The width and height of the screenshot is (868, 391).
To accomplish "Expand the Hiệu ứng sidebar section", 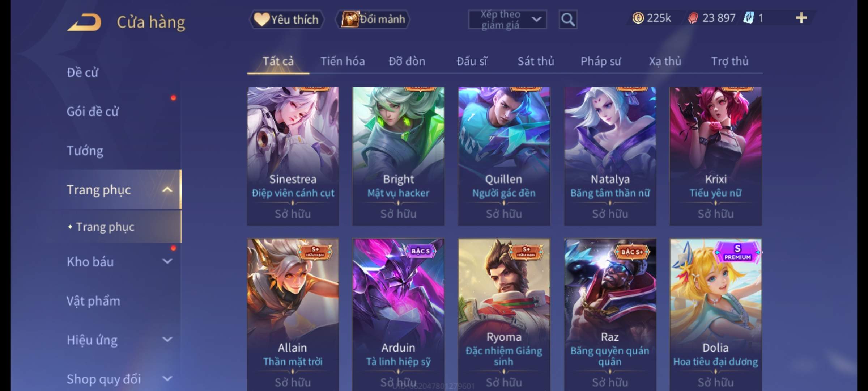I will [167, 340].
